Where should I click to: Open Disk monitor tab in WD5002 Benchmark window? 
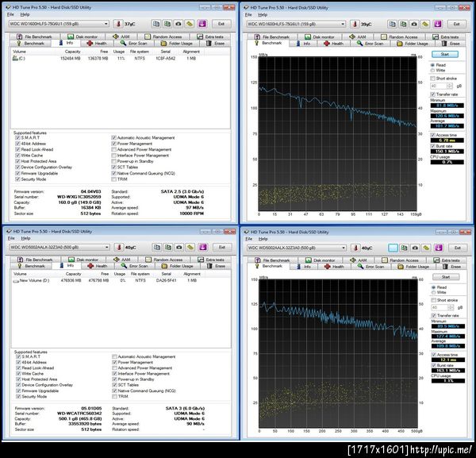pyautogui.click(x=321, y=260)
